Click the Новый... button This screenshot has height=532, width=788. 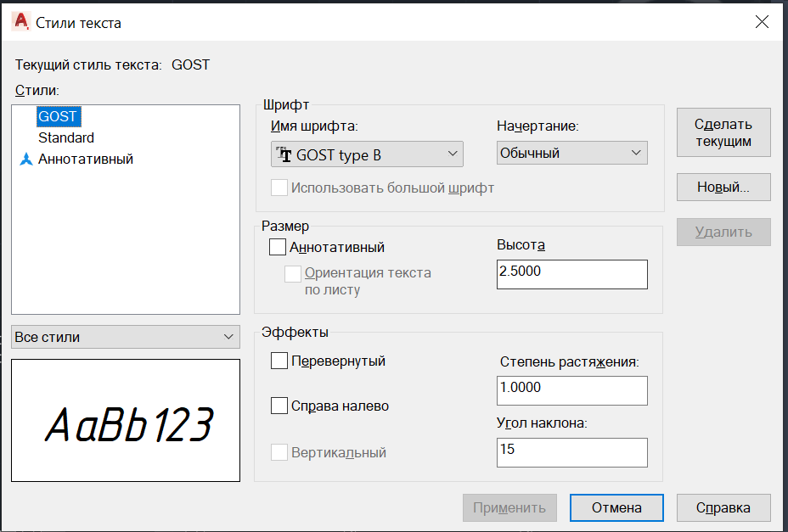click(x=723, y=188)
